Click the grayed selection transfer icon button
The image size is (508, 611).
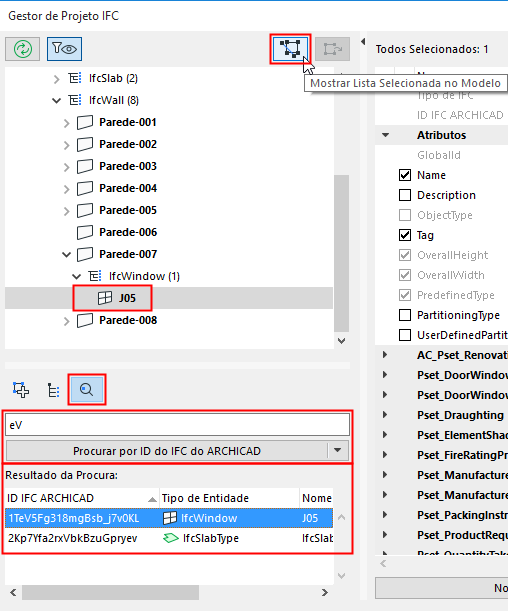332,49
